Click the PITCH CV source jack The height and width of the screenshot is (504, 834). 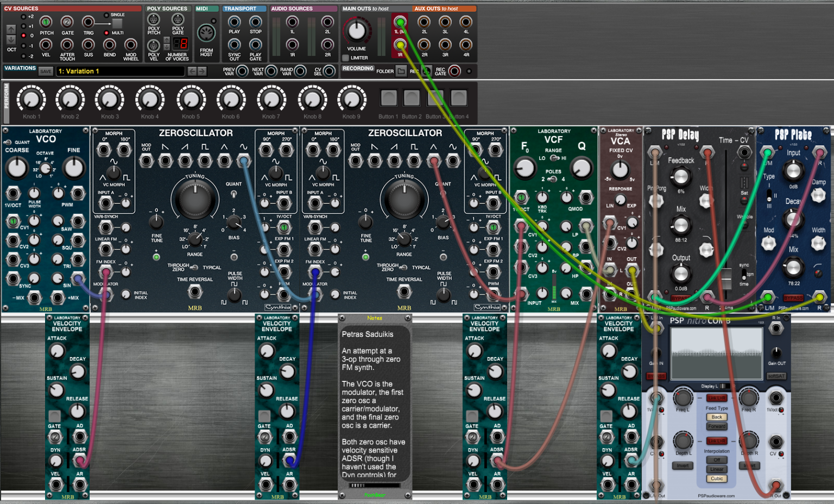coord(46,22)
